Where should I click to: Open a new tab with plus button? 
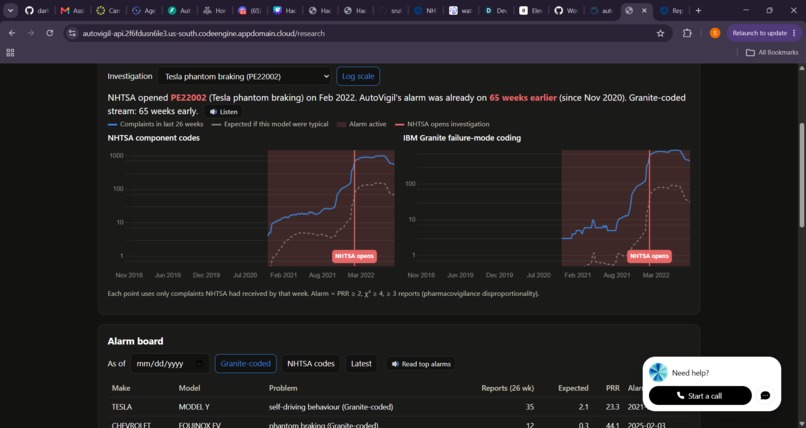tap(698, 10)
